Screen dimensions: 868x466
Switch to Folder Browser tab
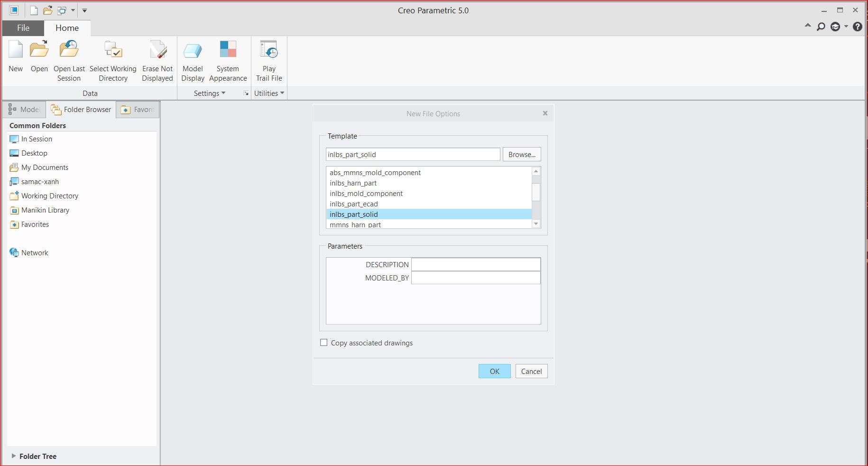(x=81, y=110)
